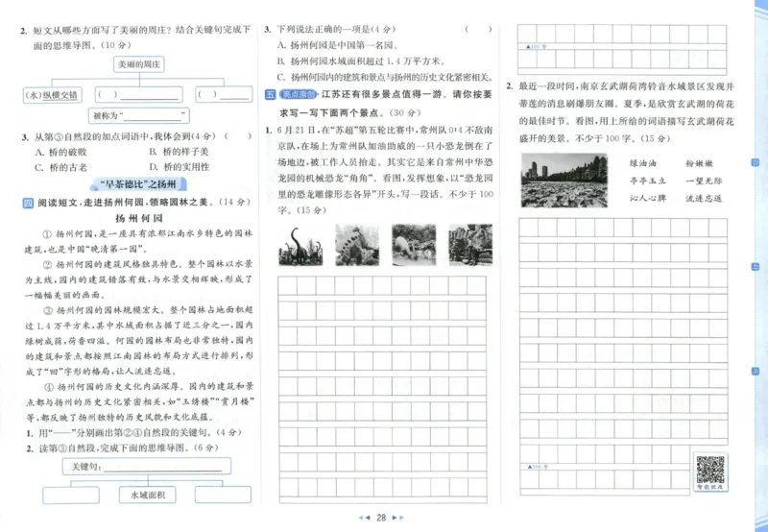Click question 用"——"分别画出第②④自然段的关键句
Image resolution: width=768 pixels, height=532 pixels.
(x=133, y=432)
